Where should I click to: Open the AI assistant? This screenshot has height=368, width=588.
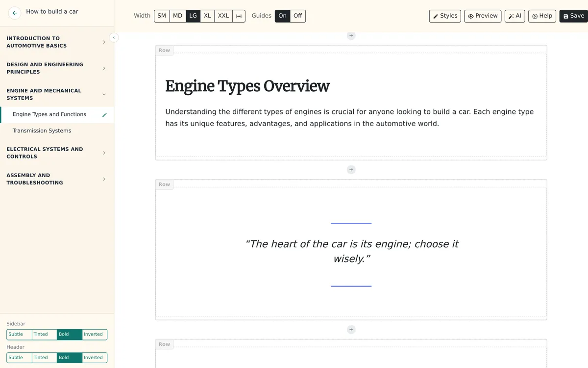pos(514,16)
